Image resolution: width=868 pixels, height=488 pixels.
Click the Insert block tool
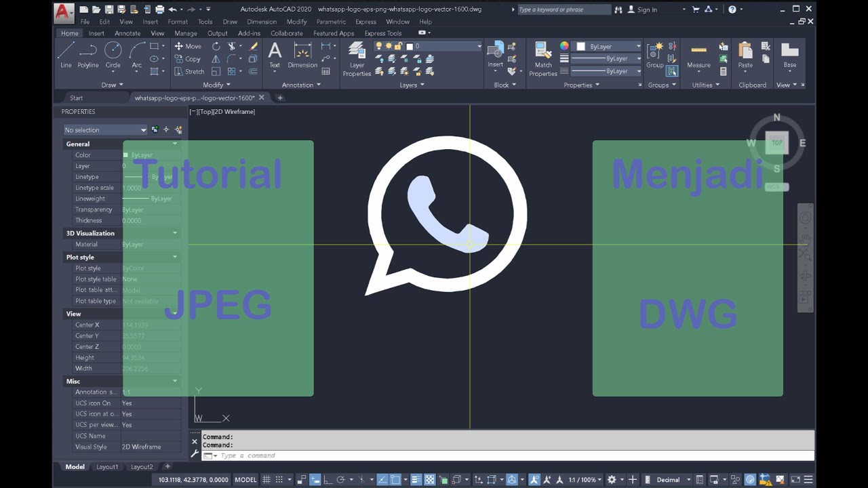point(496,55)
